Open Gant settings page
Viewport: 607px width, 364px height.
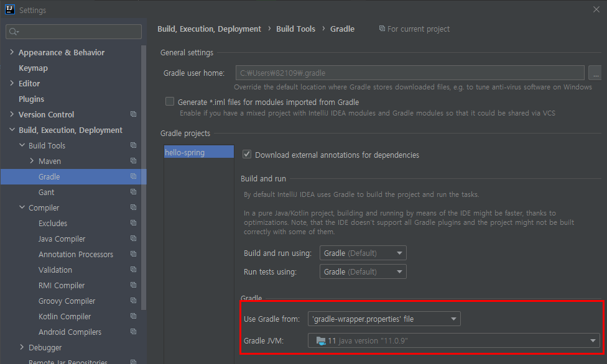47,193
